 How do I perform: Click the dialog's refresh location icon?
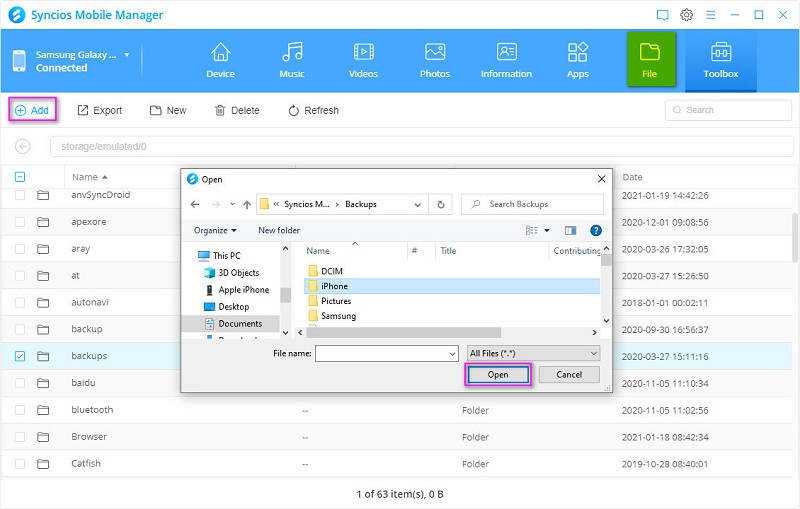(441, 205)
